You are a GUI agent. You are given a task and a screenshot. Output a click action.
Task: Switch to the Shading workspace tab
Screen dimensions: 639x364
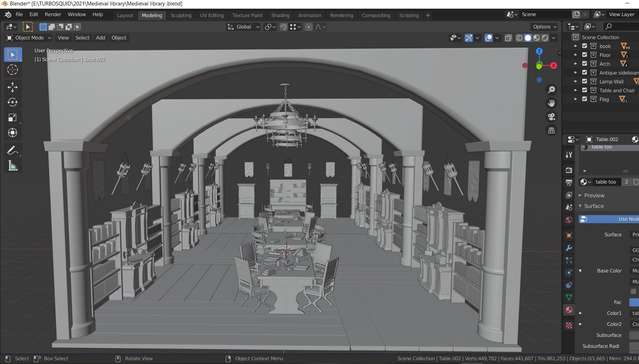[280, 15]
